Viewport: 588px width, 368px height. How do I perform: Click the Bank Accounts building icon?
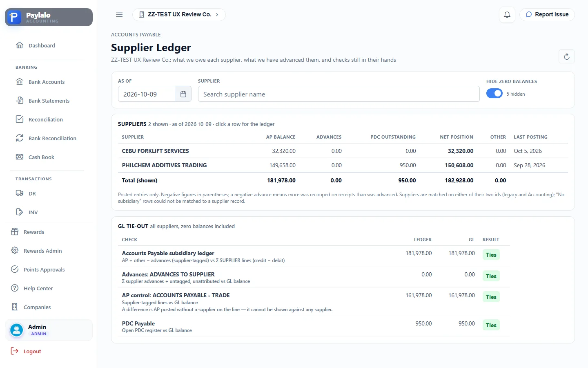(x=20, y=82)
